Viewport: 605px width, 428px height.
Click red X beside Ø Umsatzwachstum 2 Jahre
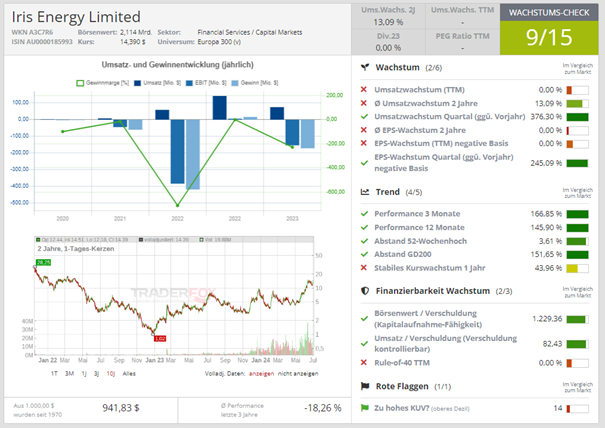coord(363,103)
